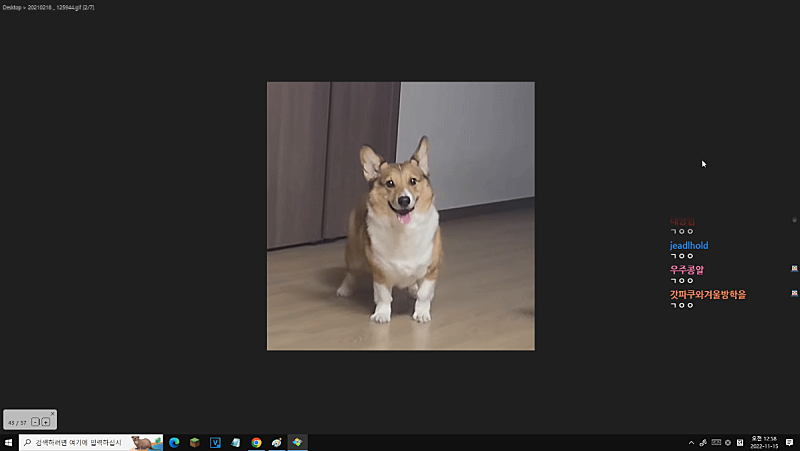Click the network tray icon
This screenshot has height=451, width=800.
tap(703, 443)
